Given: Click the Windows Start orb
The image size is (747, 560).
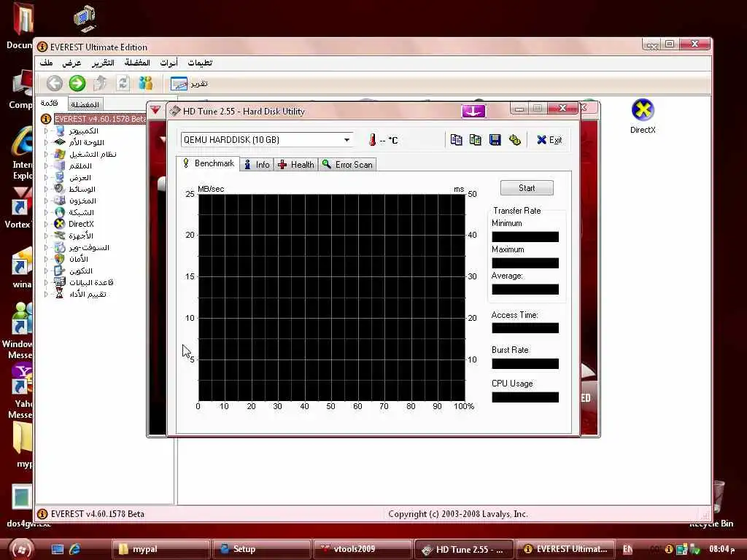Looking at the screenshot, I should click(x=21, y=549).
